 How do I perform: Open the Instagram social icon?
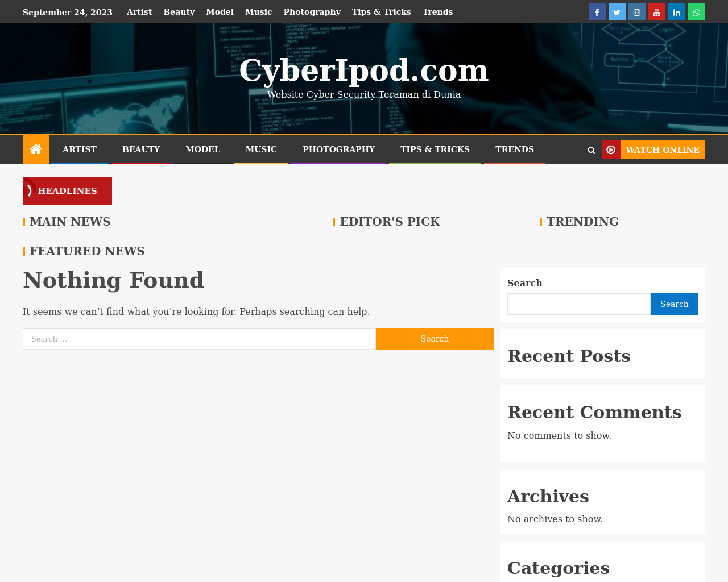636,11
